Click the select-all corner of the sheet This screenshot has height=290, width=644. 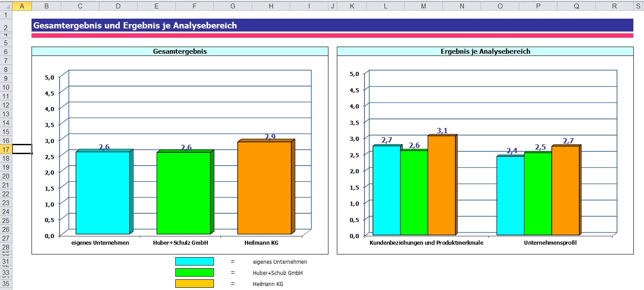[6, 6]
